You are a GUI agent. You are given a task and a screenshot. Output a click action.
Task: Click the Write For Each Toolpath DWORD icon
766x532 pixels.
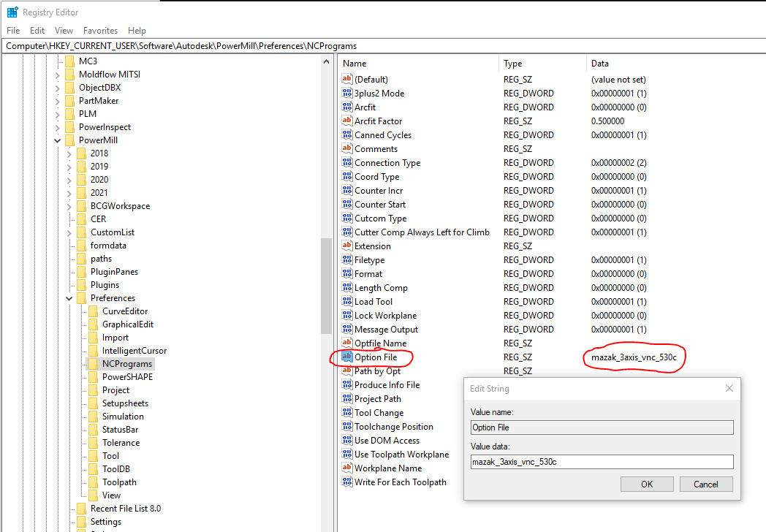347,482
